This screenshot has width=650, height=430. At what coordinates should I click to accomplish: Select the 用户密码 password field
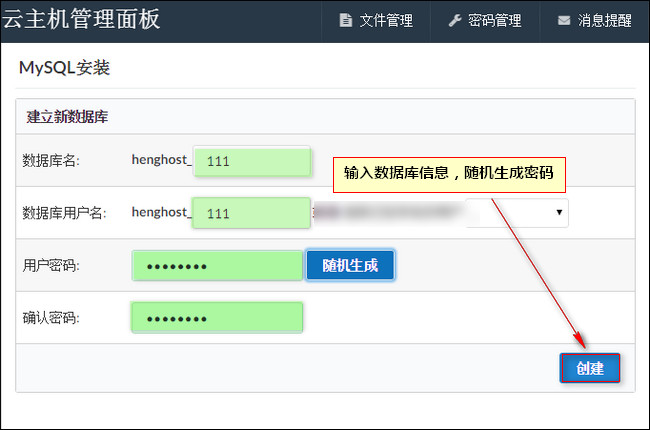(x=217, y=266)
